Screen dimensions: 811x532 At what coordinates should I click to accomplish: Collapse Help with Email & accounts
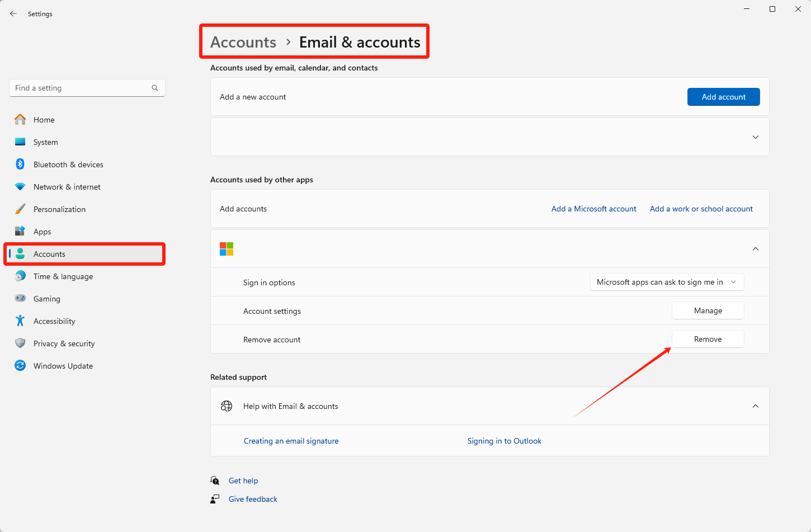[x=755, y=406]
